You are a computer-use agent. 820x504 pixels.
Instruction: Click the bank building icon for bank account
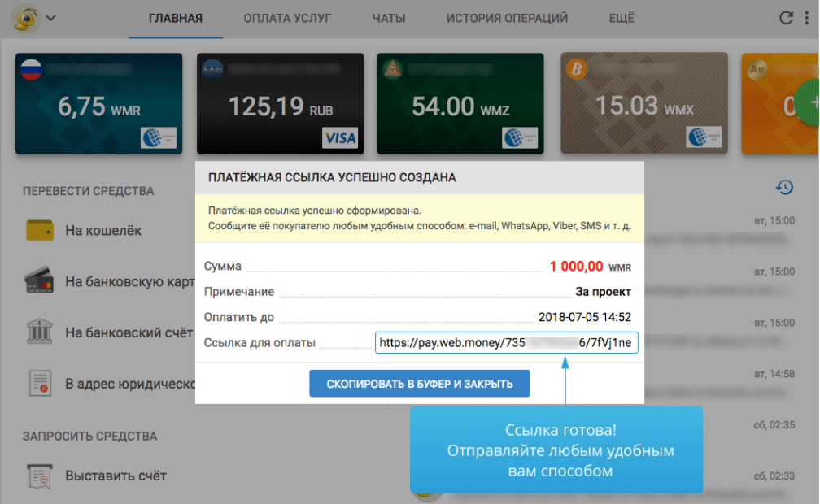pos(40,332)
